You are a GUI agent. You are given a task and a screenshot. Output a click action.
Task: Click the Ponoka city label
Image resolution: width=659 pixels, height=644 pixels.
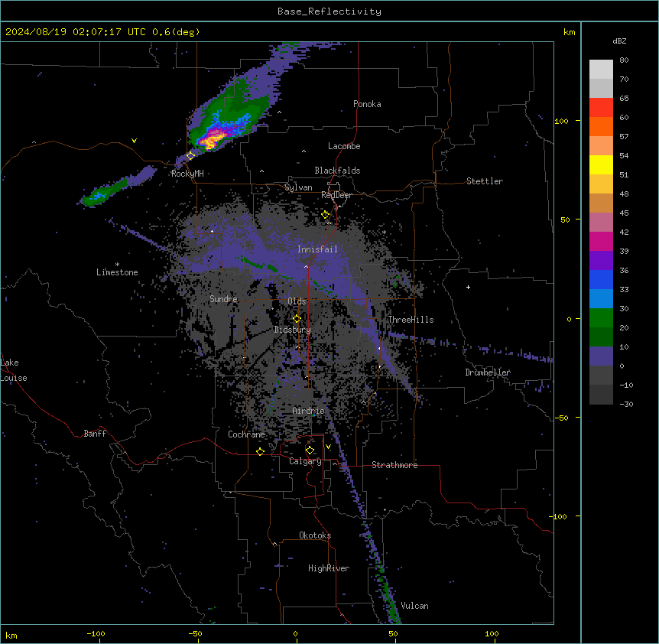click(367, 104)
